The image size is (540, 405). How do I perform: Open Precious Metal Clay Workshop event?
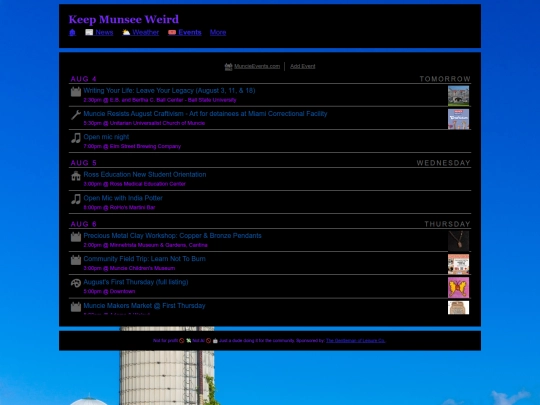pos(173,236)
